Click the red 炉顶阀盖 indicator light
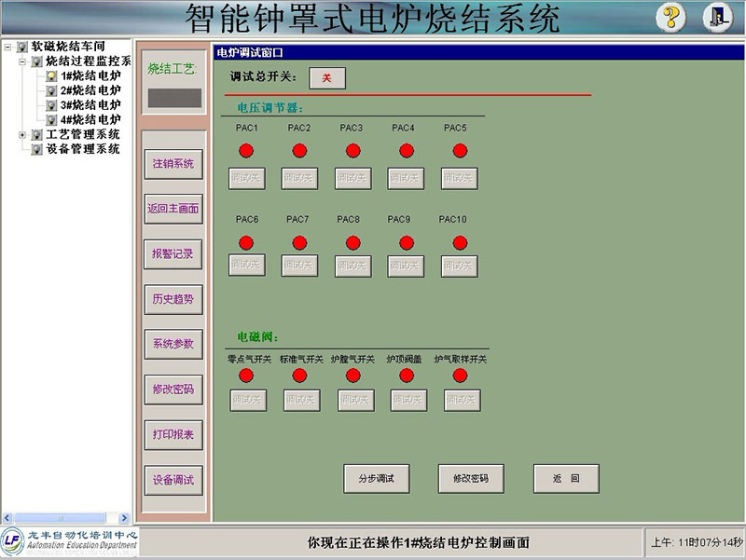This screenshot has height=560, width=746. point(407,376)
